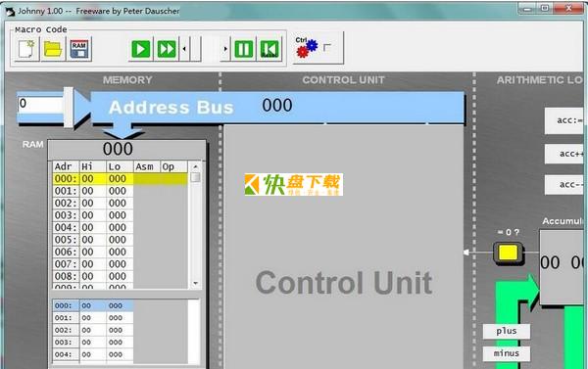Image resolution: width=588 pixels, height=369 pixels.
Task: Click the left speed arrow next to fast-forward
Action: [184, 49]
